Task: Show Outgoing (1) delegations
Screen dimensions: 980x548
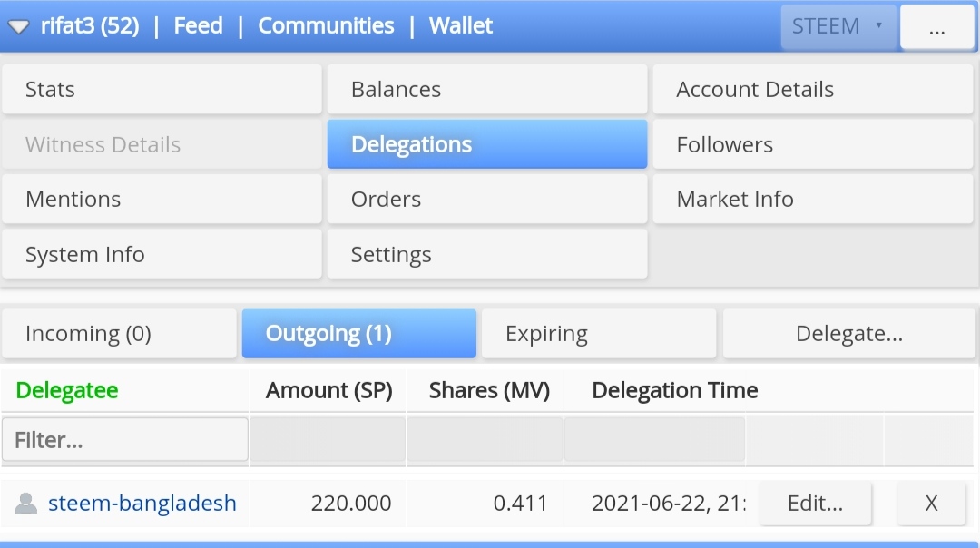Action: coord(359,334)
